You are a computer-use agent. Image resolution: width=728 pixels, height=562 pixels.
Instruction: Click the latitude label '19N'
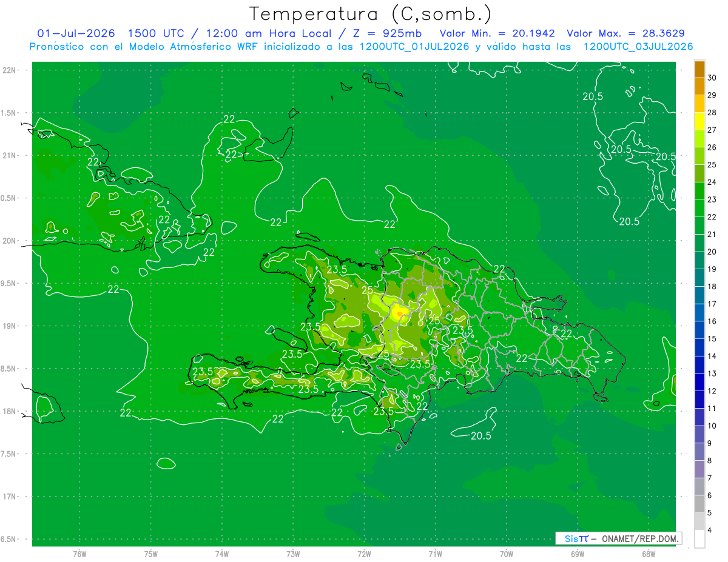pyautogui.click(x=9, y=326)
